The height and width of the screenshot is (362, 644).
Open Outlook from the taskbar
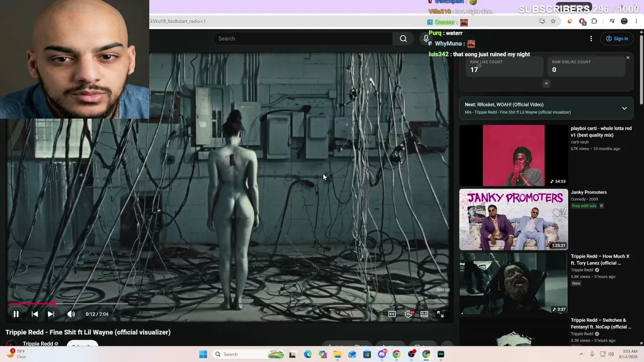click(x=352, y=354)
